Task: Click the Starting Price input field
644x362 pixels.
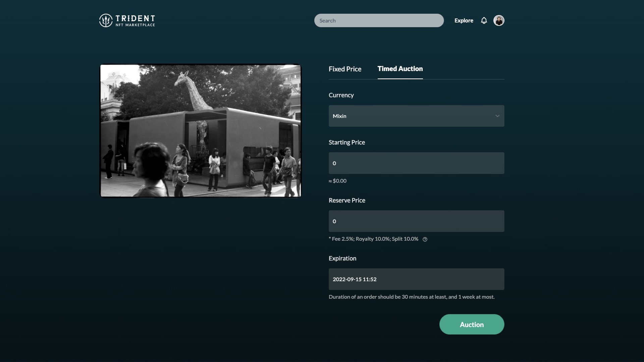Action: click(x=416, y=163)
